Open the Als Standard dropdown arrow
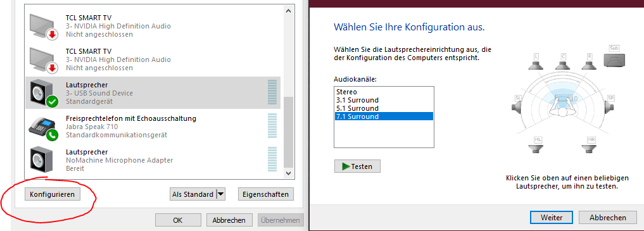 [220, 194]
